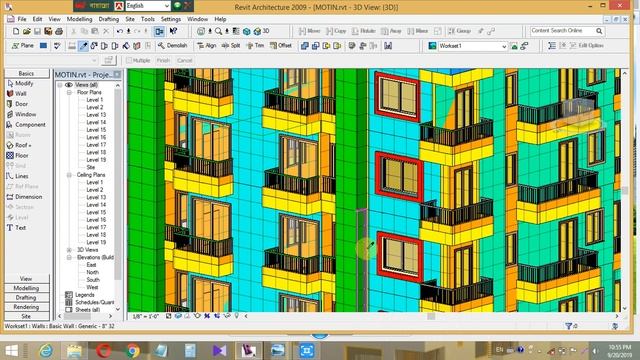Select the Plane tool
The image size is (640, 360).
coord(23,46)
